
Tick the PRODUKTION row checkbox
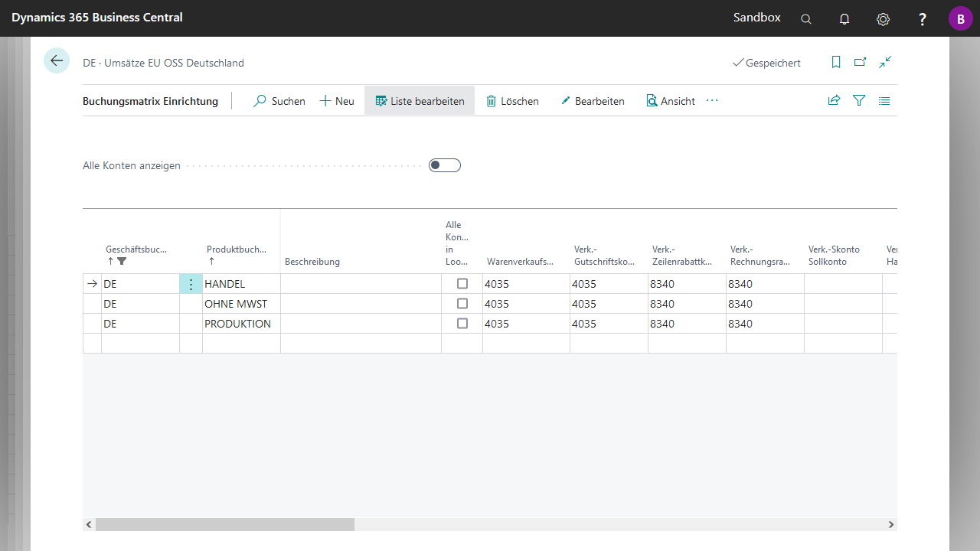[x=462, y=324]
